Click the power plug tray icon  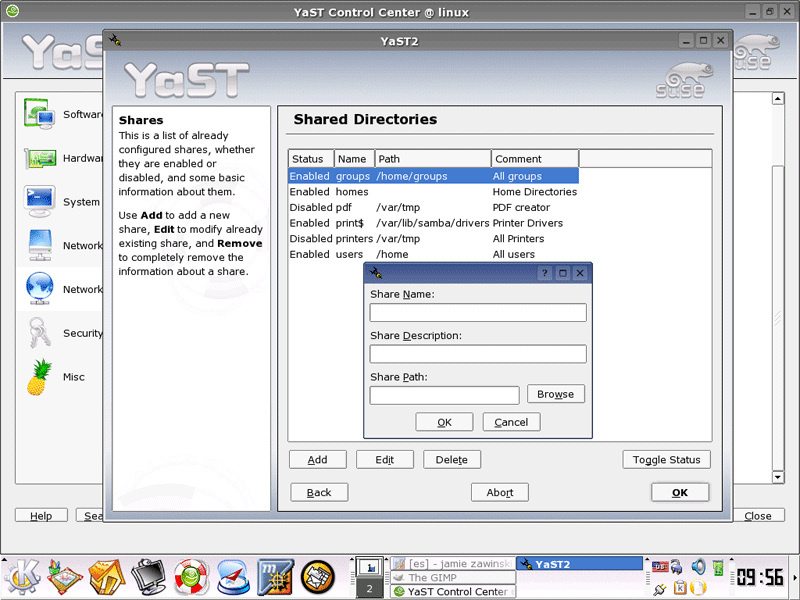pyautogui.click(x=660, y=589)
